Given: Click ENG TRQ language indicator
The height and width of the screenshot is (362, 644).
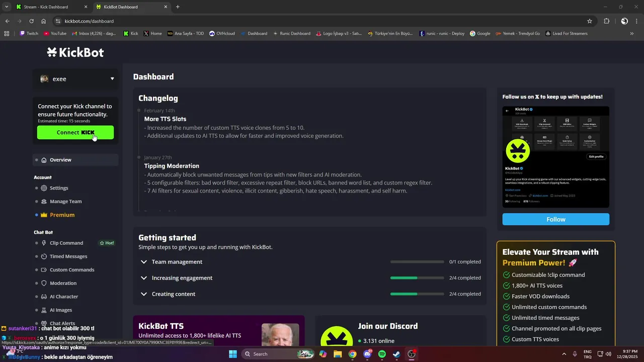Looking at the screenshot, I should click(587, 354).
